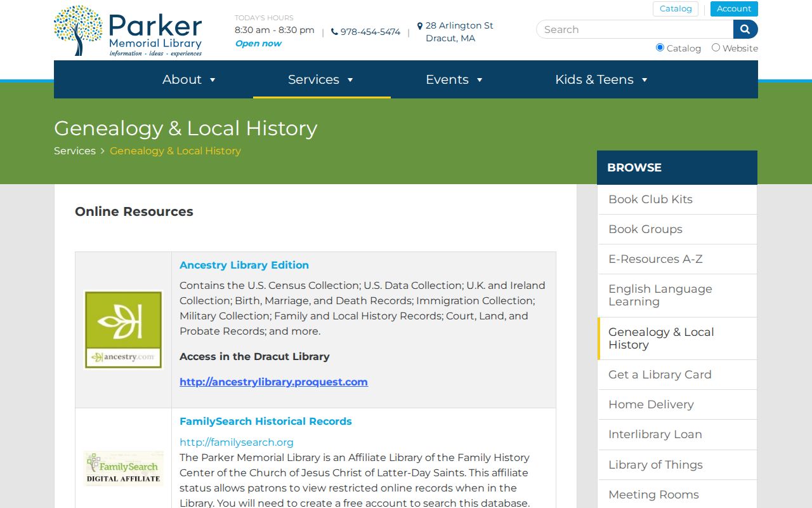This screenshot has width=812, height=508.
Task: Click the magnifying glass search button
Action: [745, 29]
